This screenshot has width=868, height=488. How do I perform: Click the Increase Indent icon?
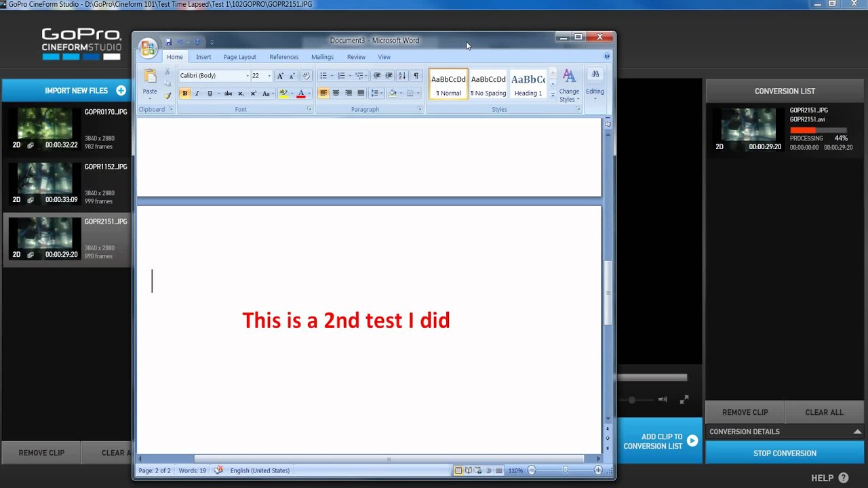pyautogui.click(x=389, y=76)
